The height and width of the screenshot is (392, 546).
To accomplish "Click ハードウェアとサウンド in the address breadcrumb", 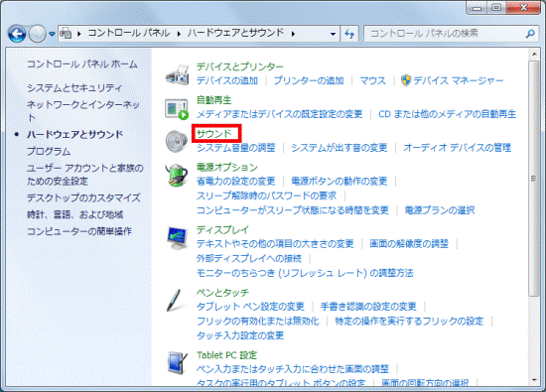I will (235, 33).
